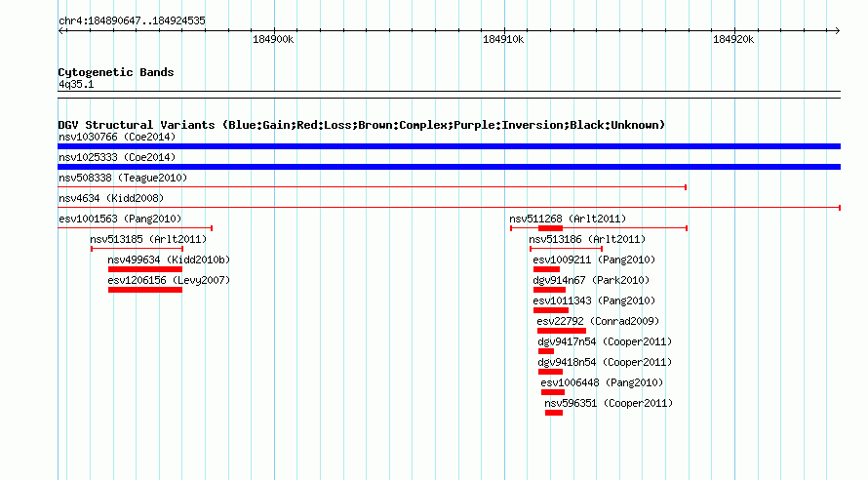Select the red bar under dgv914n67
This screenshot has height=480, width=868.
coord(549,290)
